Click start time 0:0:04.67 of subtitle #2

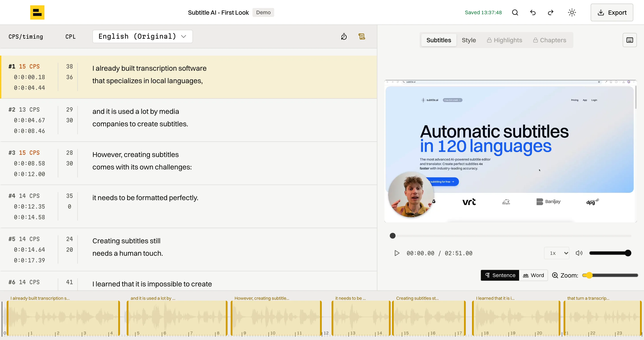(x=29, y=120)
